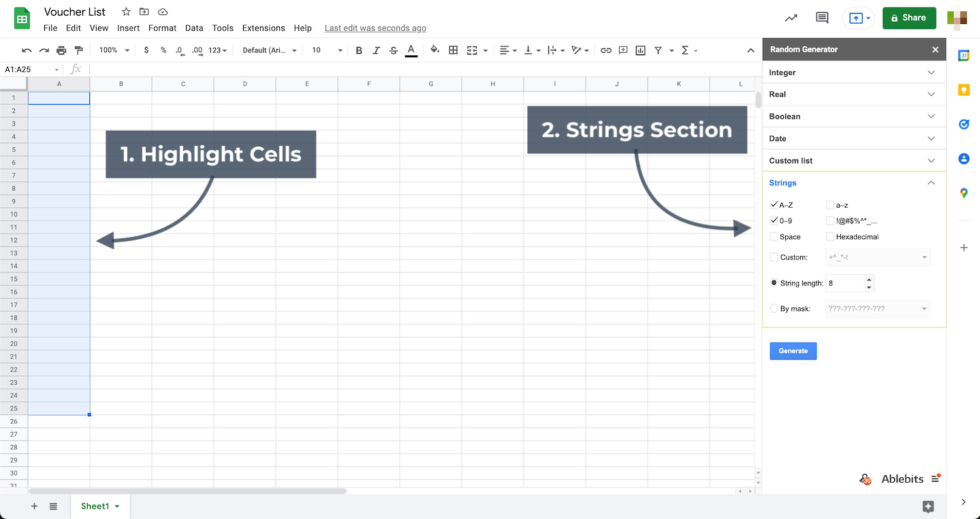The width and height of the screenshot is (980, 519).
Task: Format as currency with the dollar icon
Action: point(146,50)
